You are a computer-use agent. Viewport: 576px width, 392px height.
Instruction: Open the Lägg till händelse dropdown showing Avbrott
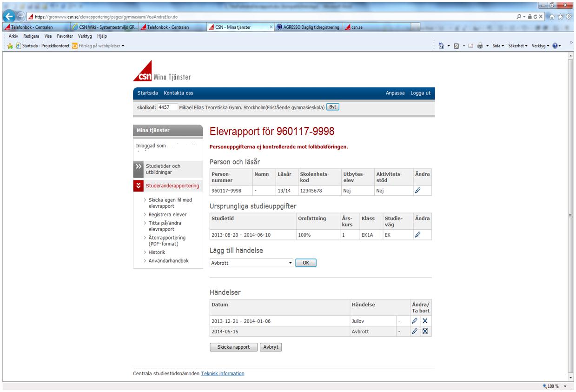[x=252, y=263]
